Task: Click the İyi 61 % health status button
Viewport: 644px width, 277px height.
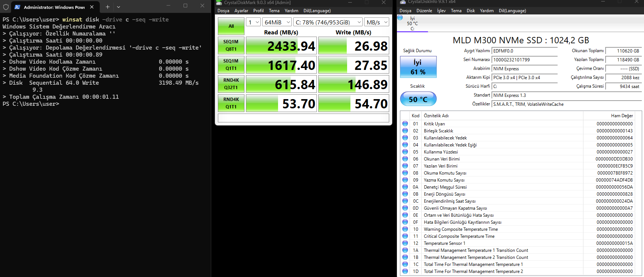Action: (x=418, y=67)
